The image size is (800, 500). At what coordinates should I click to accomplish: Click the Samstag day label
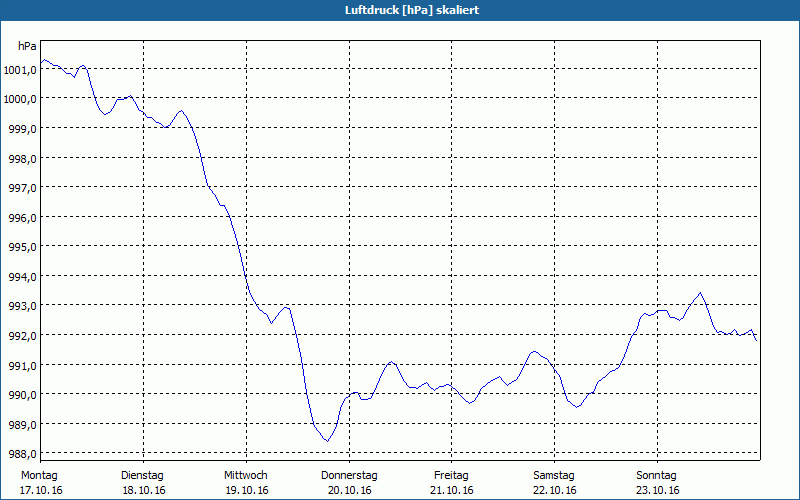coord(554,476)
